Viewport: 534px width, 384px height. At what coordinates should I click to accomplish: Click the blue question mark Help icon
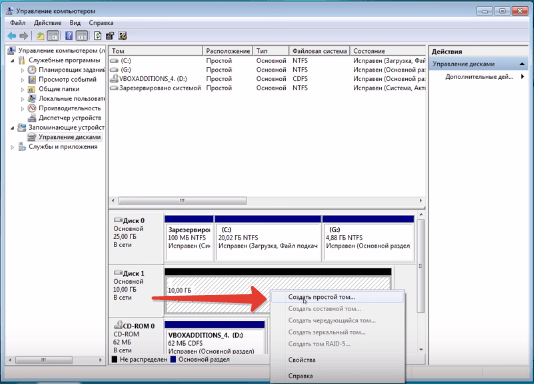(69, 36)
